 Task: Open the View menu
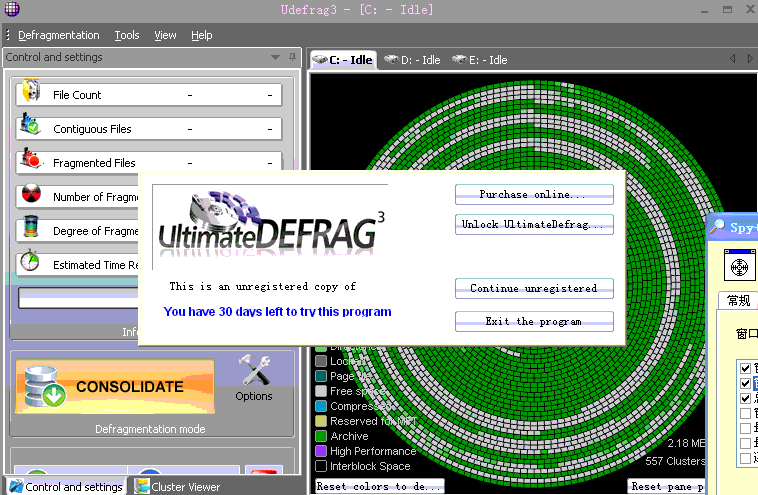coord(165,35)
